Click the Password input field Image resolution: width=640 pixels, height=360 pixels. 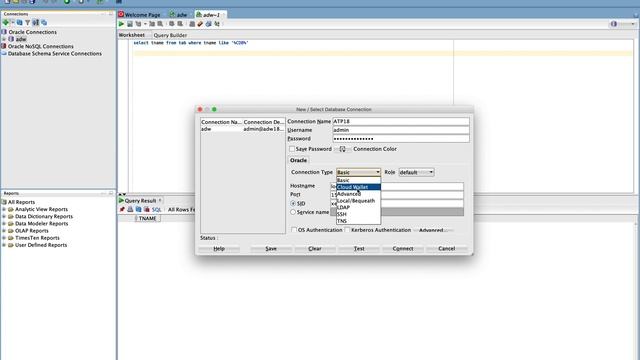tap(401, 139)
